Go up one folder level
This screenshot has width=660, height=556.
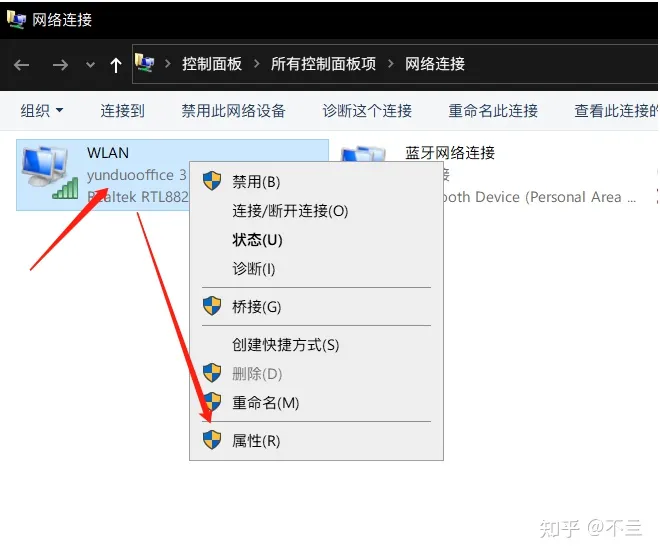point(116,65)
